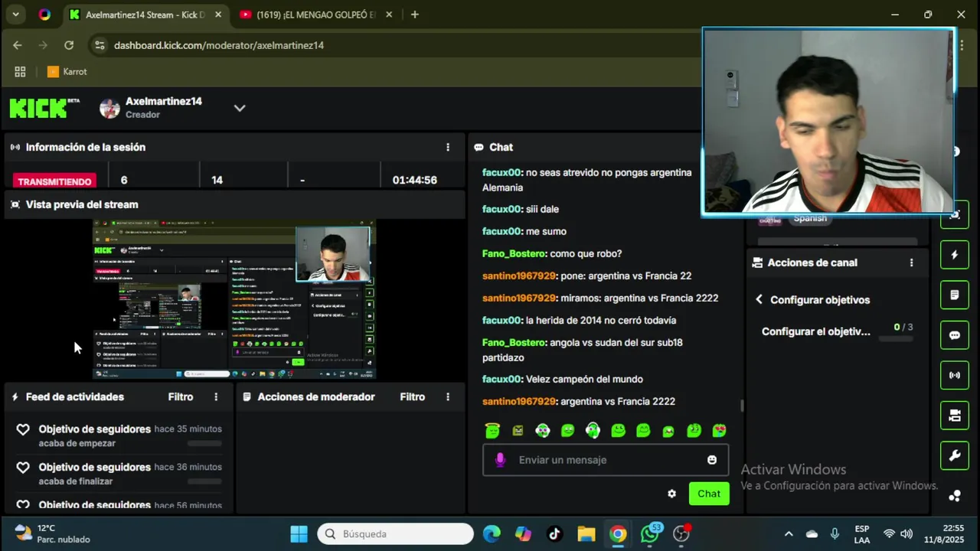Click the weather widget in taskbar
980x551 pixels.
[x=52, y=534]
